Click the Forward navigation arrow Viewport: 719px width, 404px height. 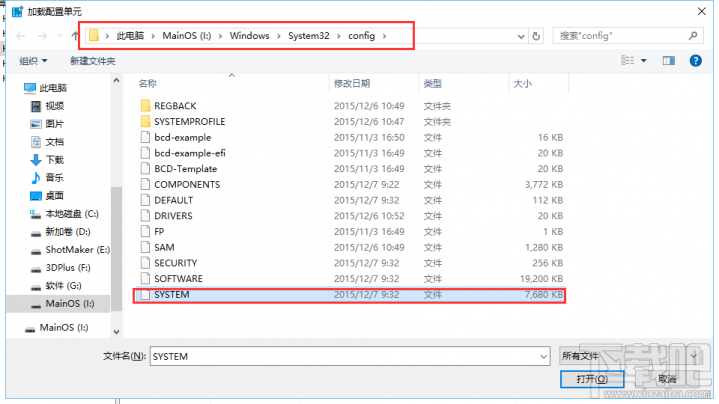coord(42,36)
